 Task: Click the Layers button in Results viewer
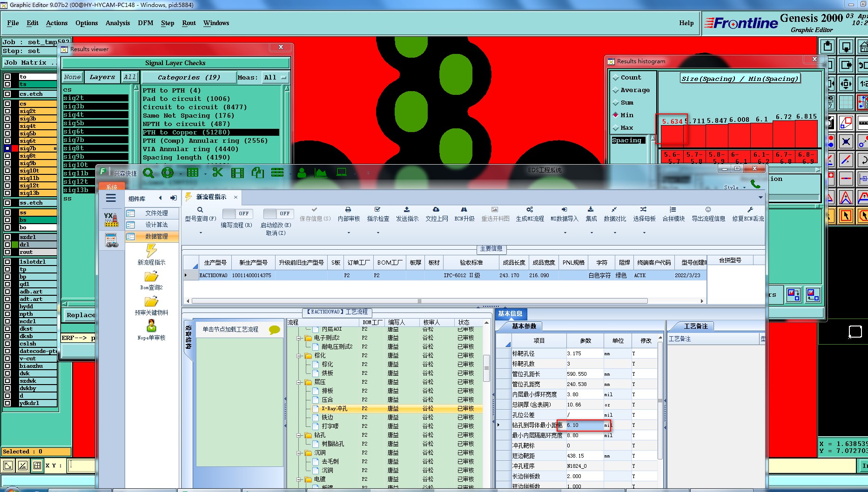(102, 77)
